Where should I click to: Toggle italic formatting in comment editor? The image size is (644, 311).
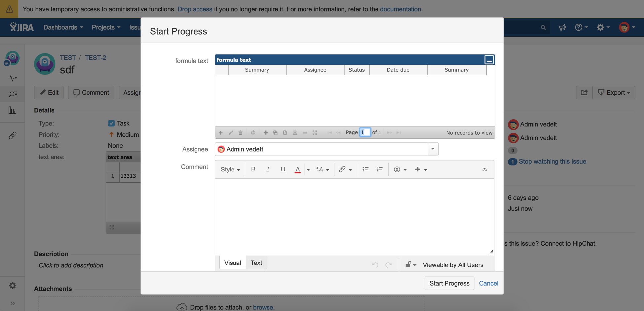pyautogui.click(x=268, y=169)
